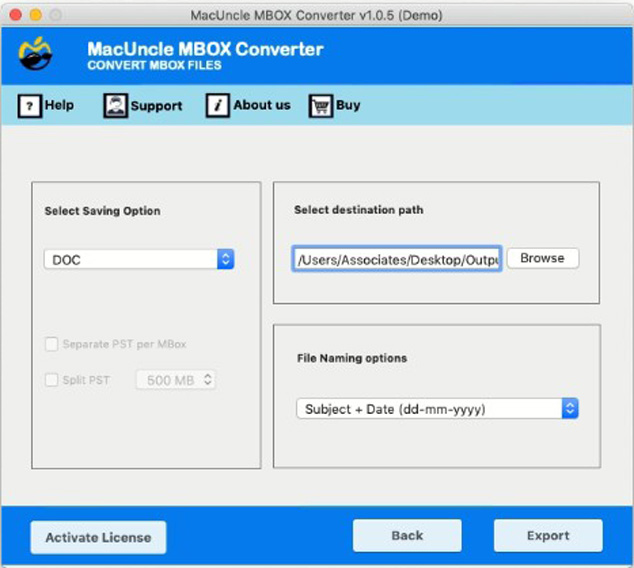Click the blue arrow of the file naming dropdown

(570, 409)
